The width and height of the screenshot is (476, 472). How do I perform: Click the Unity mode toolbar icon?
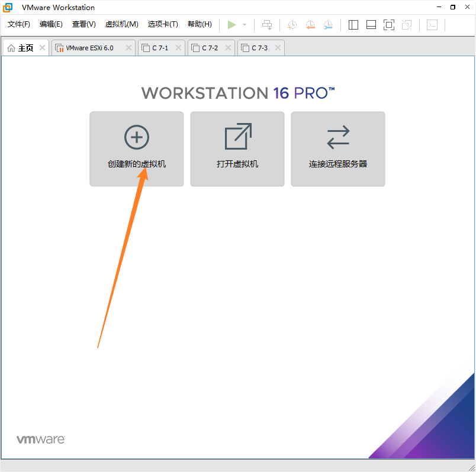click(x=407, y=25)
